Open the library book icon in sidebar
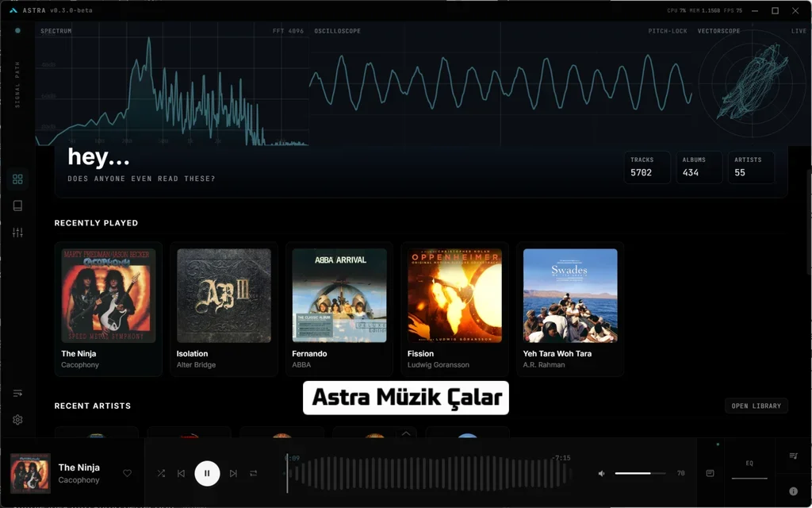812x508 pixels. [x=17, y=206]
